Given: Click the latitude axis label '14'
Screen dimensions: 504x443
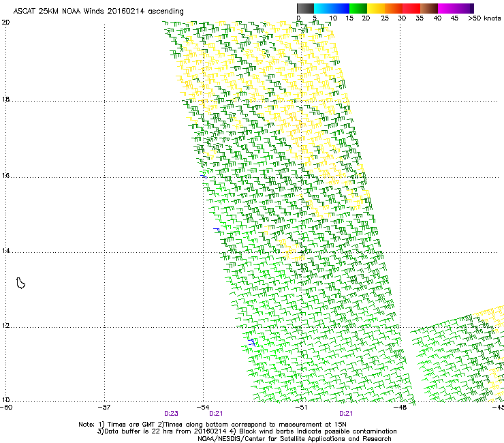Looking at the screenshot, I should click(5, 250).
